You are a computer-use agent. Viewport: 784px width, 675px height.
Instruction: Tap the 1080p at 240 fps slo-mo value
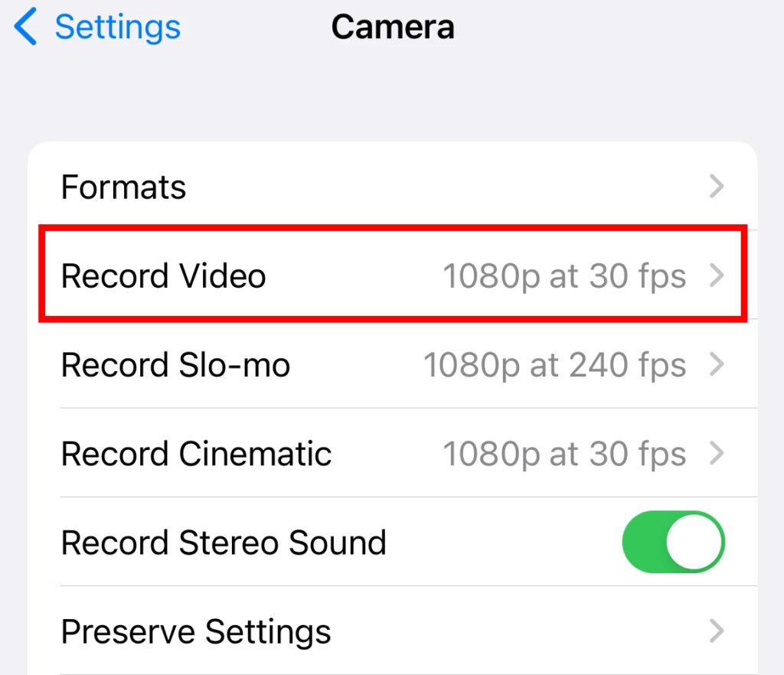[x=555, y=365]
